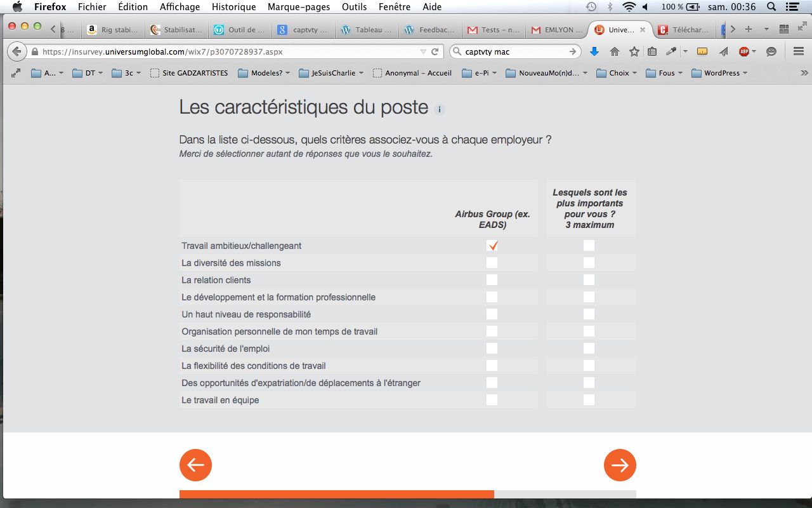Click the captvty mac search field
The image size is (812, 508).
pyautogui.click(x=515, y=51)
